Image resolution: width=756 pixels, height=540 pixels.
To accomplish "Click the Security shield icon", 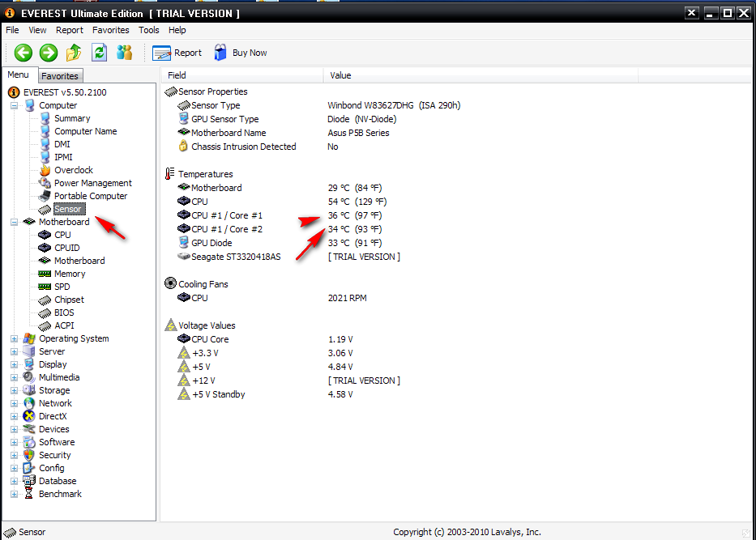I will (x=29, y=455).
